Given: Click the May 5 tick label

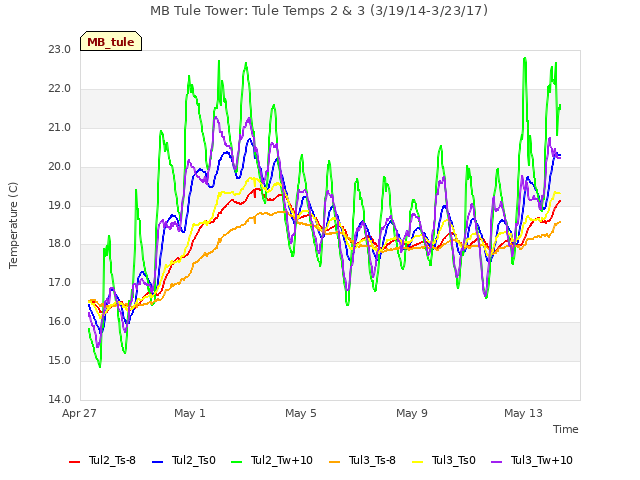Looking at the screenshot, I should (x=301, y=413).
